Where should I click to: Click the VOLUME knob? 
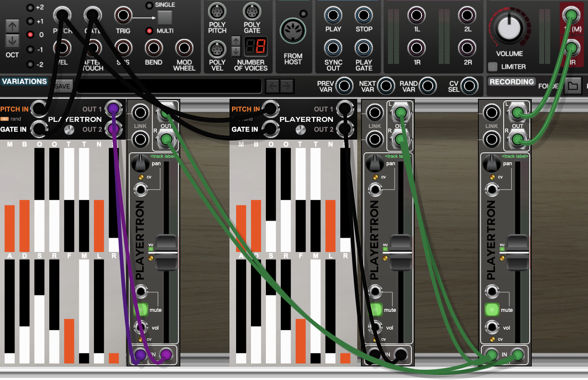tap(509, 28)
